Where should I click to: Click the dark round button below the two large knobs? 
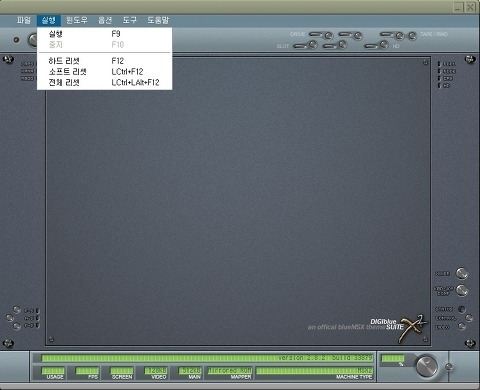click(x=461, y=309)
